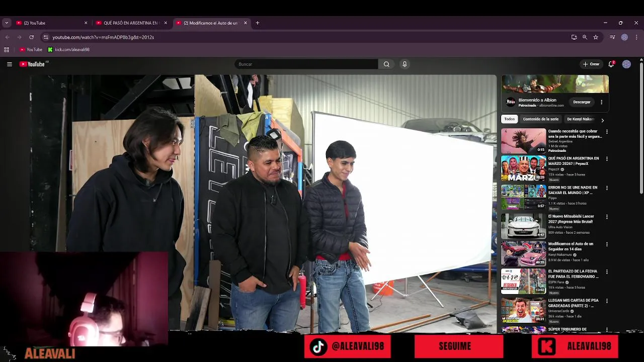Viewport: 644px width, 362px height.
Task: Click the SEGUIME overlay banner
Action: pyautogui.click(x=459, y=346)
